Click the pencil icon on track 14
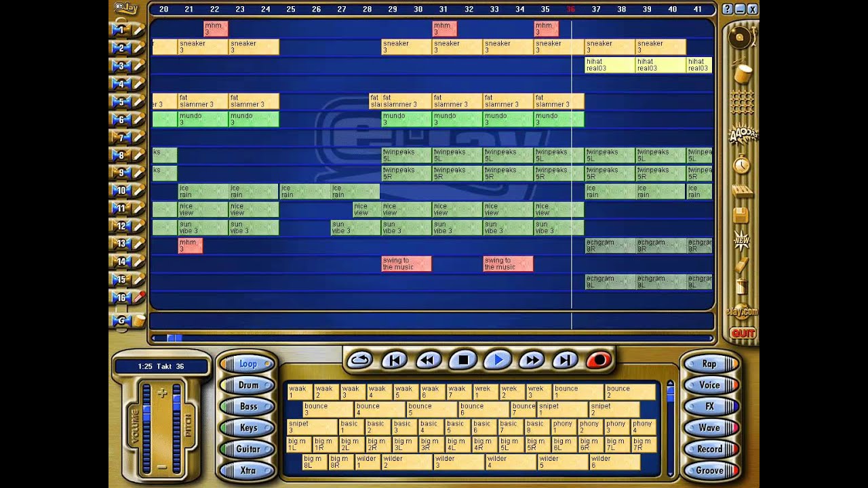868x488 pixels. [x=138, y=262]
